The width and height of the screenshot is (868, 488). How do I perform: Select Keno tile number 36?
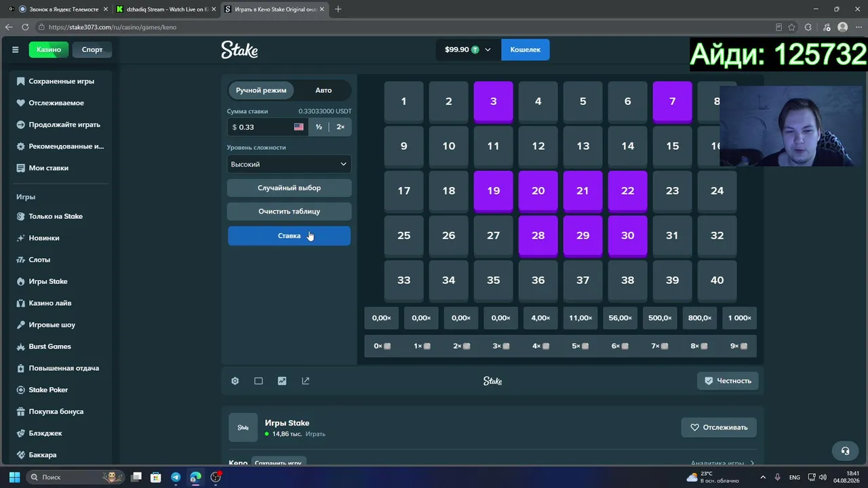pos(538,280)
